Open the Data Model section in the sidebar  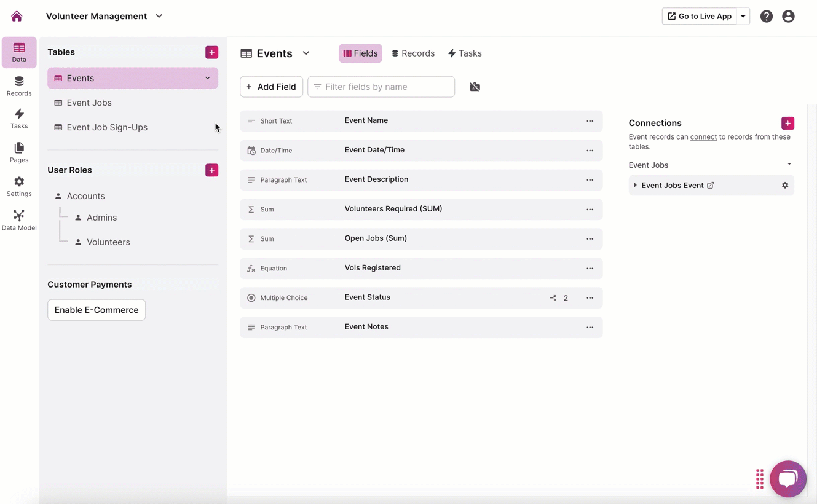click(x=19, y=219)
